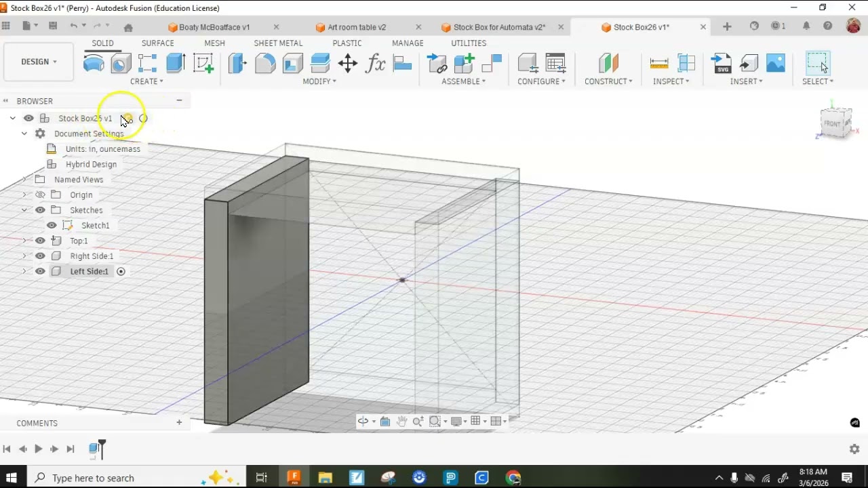Viewport: 868px width, 488px height.
Task: Open the Boaty McBoatface v1 document tab
Action: (216, 27)
